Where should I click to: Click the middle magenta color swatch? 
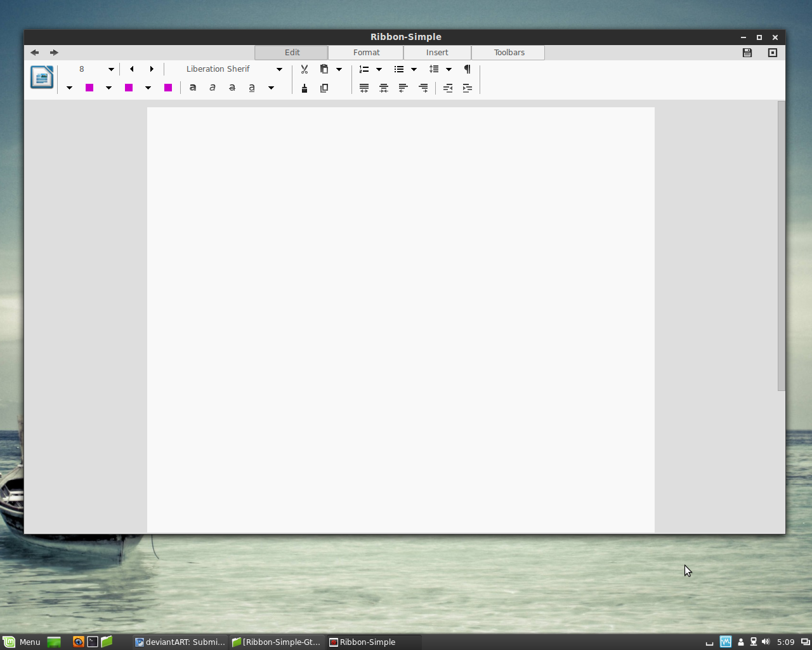[129, 88]
